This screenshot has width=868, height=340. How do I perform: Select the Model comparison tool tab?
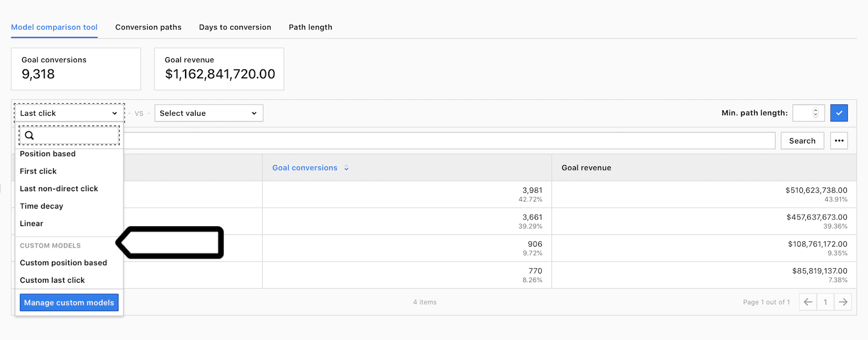[x=54, y=27]
